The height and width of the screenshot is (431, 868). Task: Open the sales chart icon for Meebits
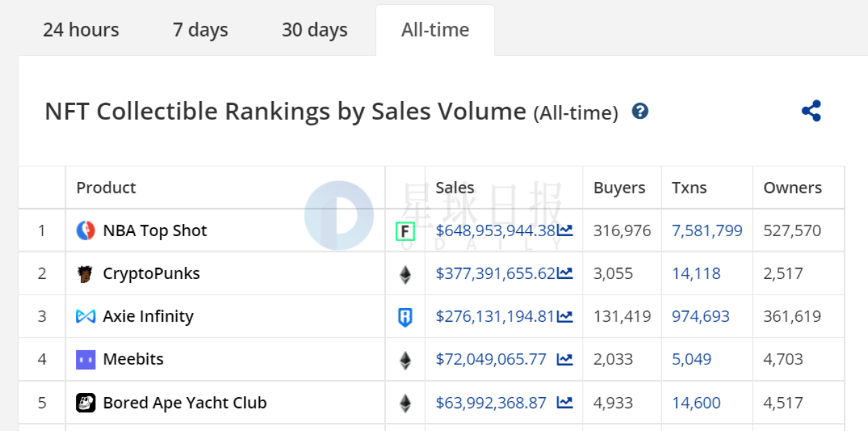(565, 359)
